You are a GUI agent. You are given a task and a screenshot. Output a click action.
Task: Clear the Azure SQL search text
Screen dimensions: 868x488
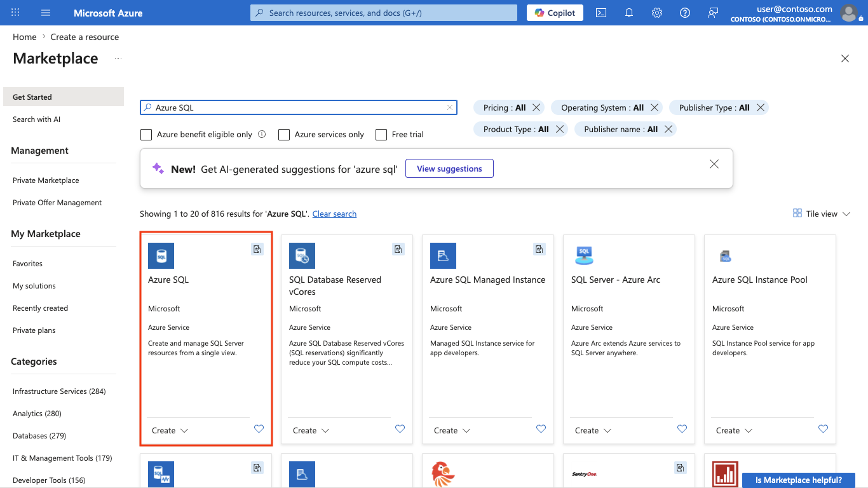click(450, 107)
